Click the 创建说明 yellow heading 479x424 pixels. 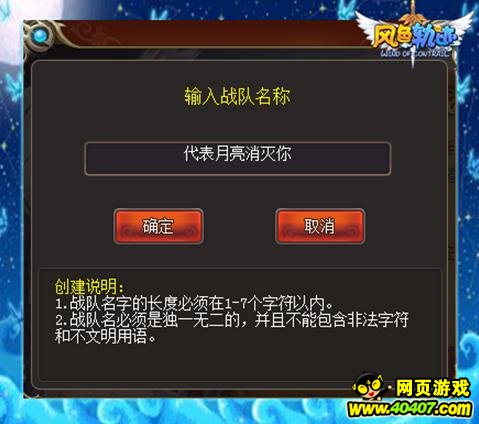pos(89,286)
